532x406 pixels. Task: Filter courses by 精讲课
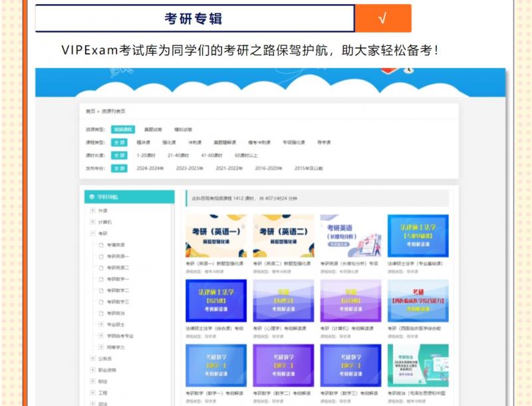coord(143,142)
